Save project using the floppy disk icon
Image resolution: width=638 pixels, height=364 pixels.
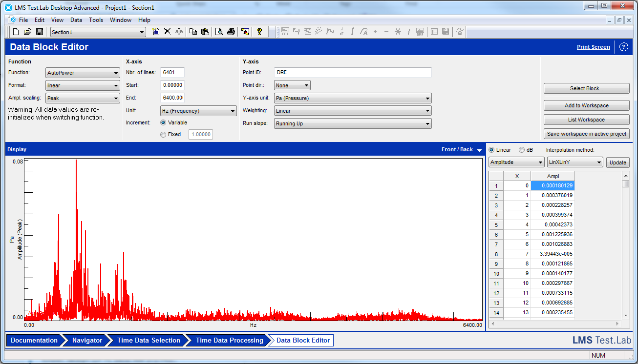click(40, 32)
